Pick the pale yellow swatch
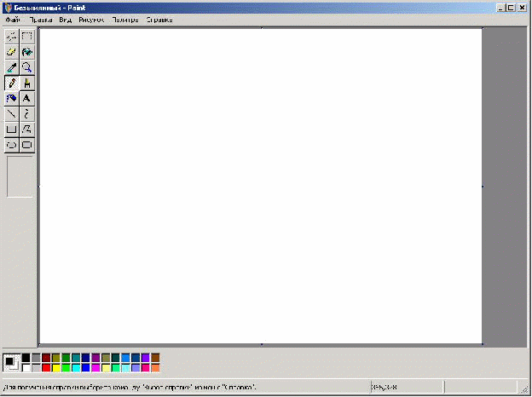 click(x=106, y=368)
